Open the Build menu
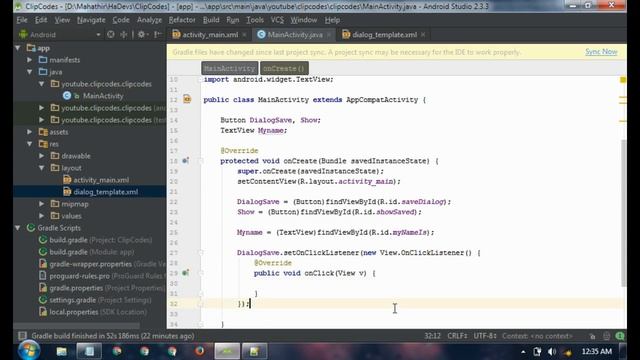Viewport: 640px width, 360px height. (x=211, y=20)
